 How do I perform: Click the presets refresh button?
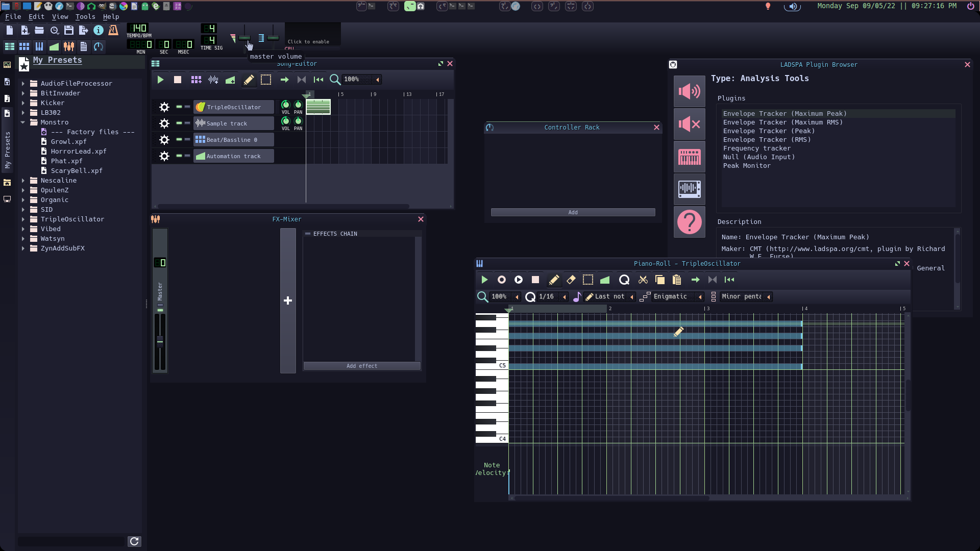pyautogui.click(x=134, y=541)
